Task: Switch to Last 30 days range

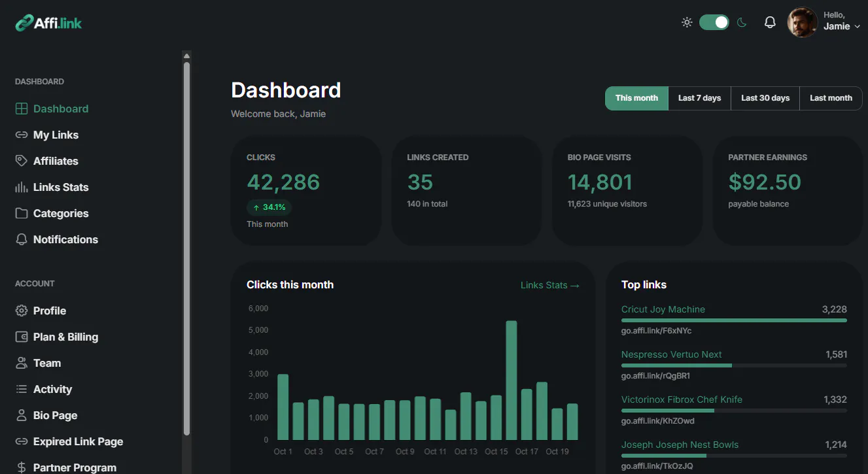Action: [765, 98]
